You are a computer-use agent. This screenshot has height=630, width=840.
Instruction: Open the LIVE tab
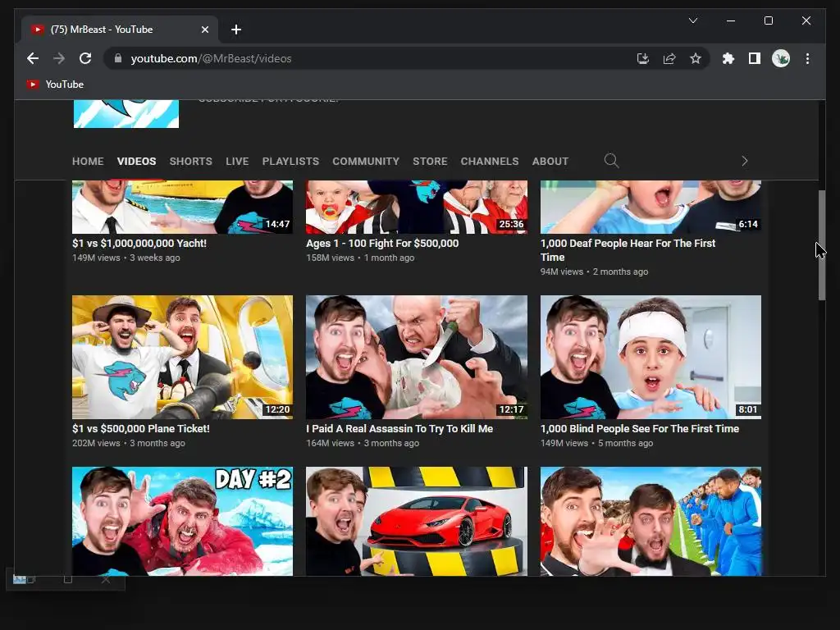pyautogui.click(x=237, y=162)
